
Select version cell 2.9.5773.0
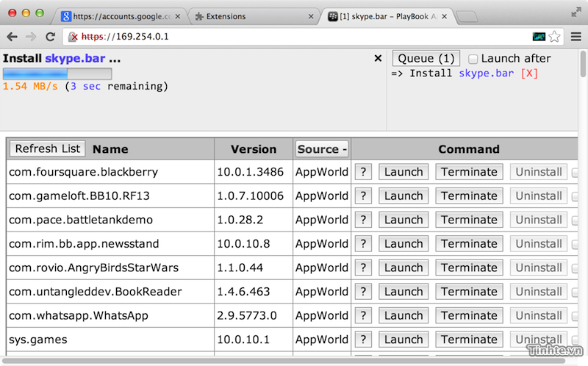[x=254, y=316]
